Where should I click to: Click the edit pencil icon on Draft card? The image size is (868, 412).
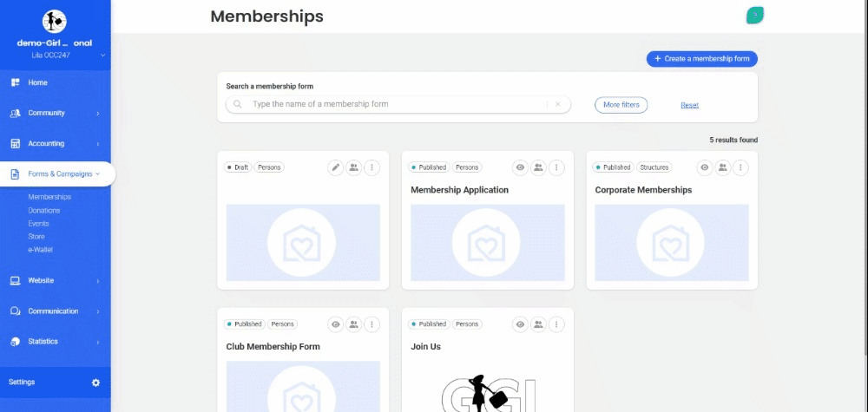point(336,167)
